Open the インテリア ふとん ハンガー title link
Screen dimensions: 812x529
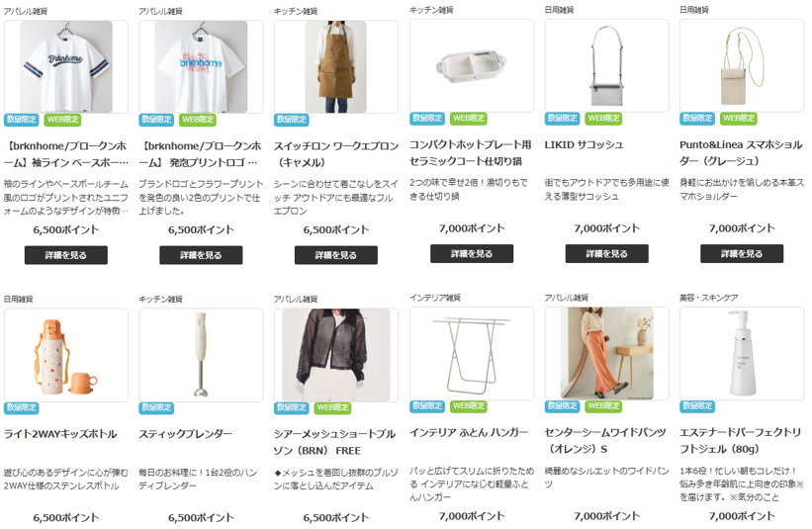pos(469,432)
